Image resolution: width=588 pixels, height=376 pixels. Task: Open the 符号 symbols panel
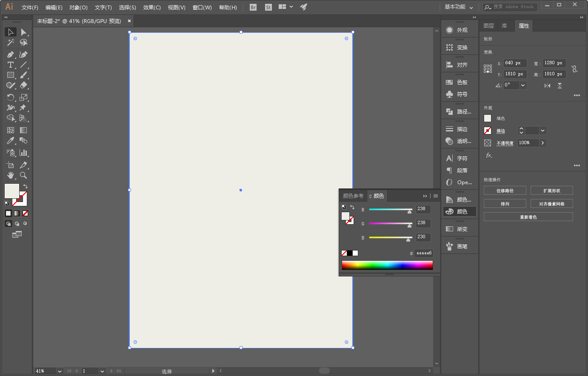(460, 94)
